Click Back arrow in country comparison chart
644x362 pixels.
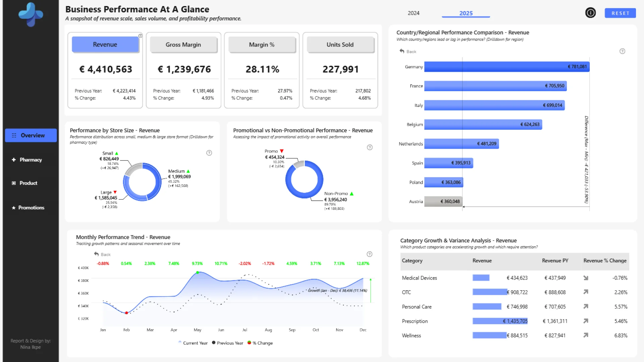pos(402,51)
